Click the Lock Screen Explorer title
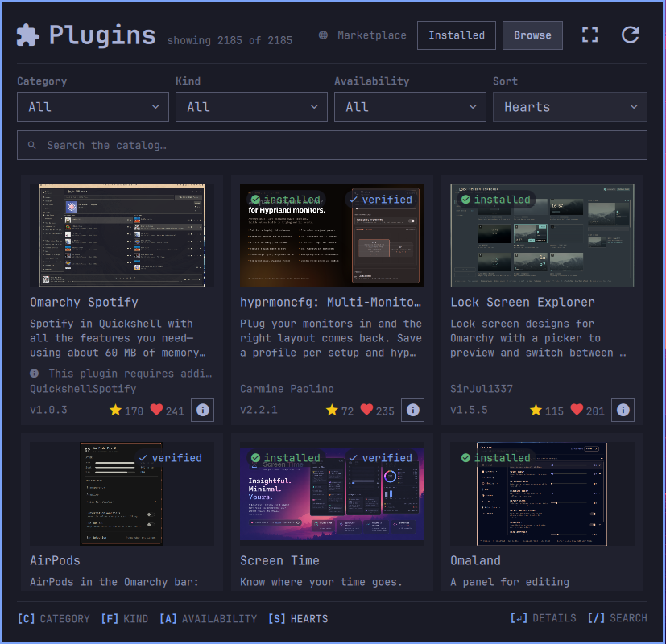The height and width of the screenshot is (644, 666). [x=523, y=302]
